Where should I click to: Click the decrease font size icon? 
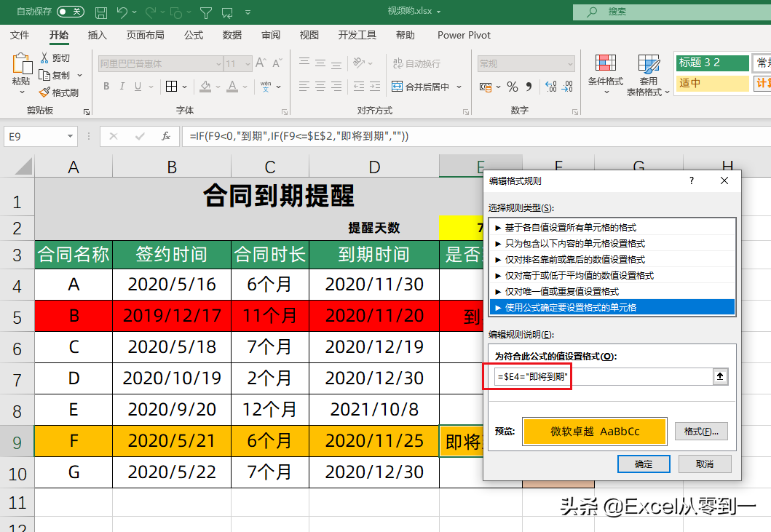coord(277,63)
